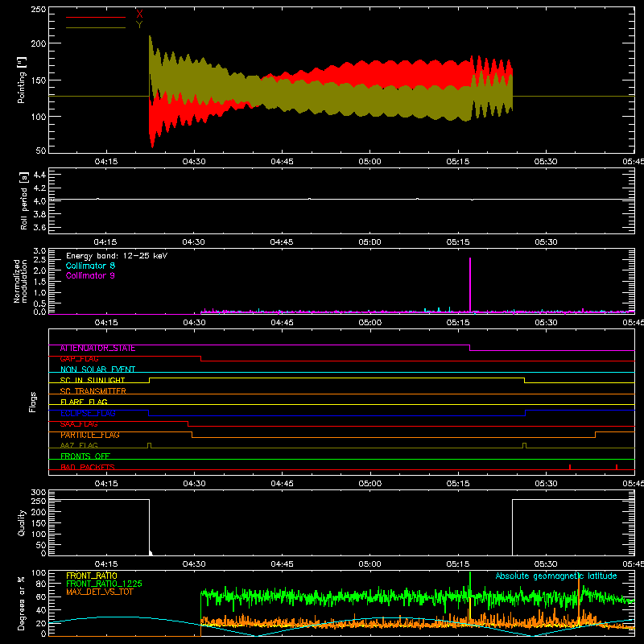This screenshot has width=644, height=644.
Task: Click the 'Flags' axis title
Action: click(32, 402)
